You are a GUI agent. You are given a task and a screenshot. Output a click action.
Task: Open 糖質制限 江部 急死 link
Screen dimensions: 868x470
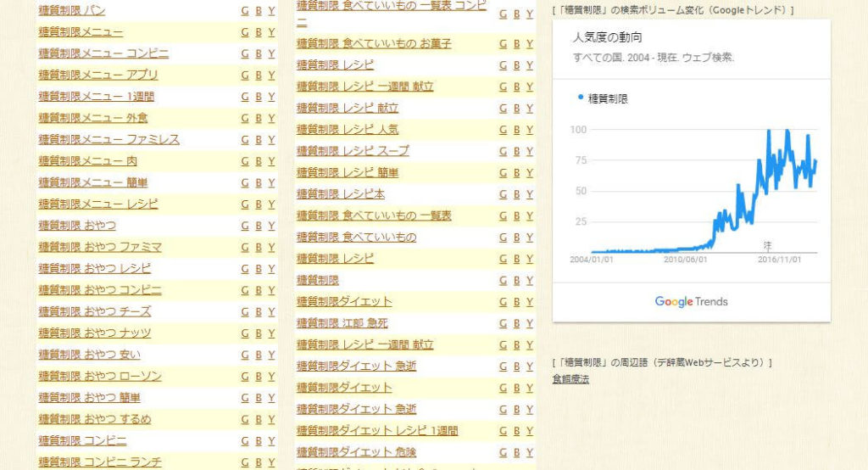(342, 324)
